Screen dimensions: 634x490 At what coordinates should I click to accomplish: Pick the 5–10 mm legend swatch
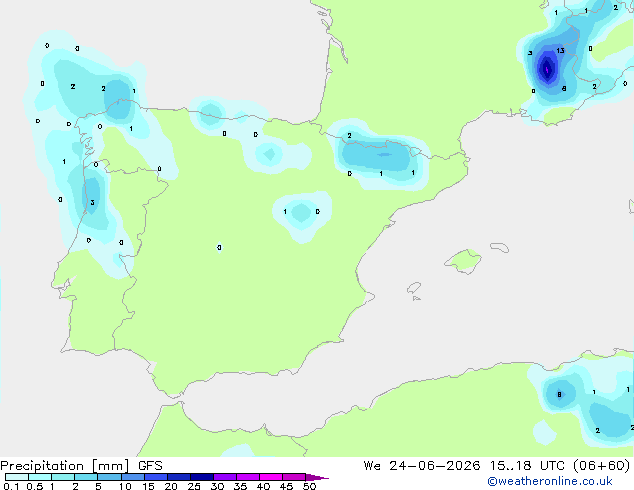110,477
